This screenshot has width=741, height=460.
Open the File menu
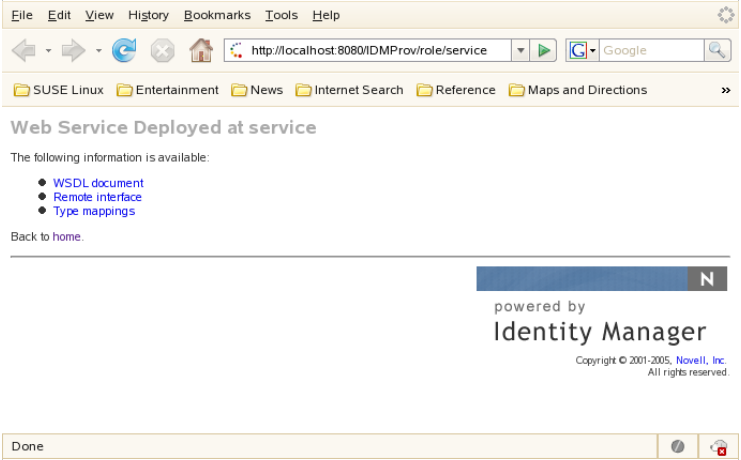click(x=22, y=15)
